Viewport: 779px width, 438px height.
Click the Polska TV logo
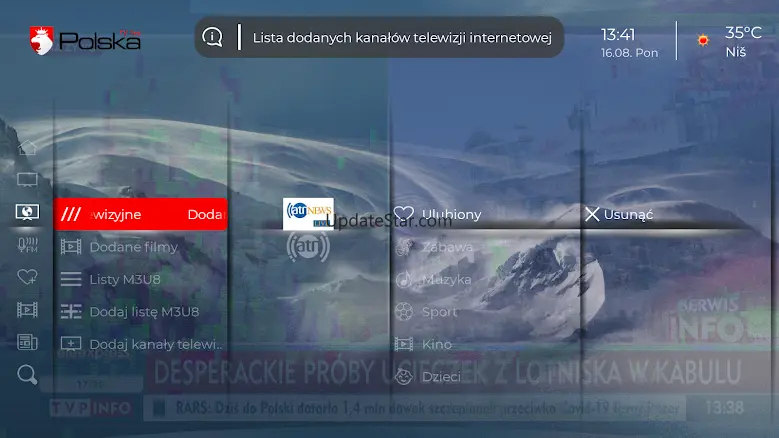pos(85,40)
